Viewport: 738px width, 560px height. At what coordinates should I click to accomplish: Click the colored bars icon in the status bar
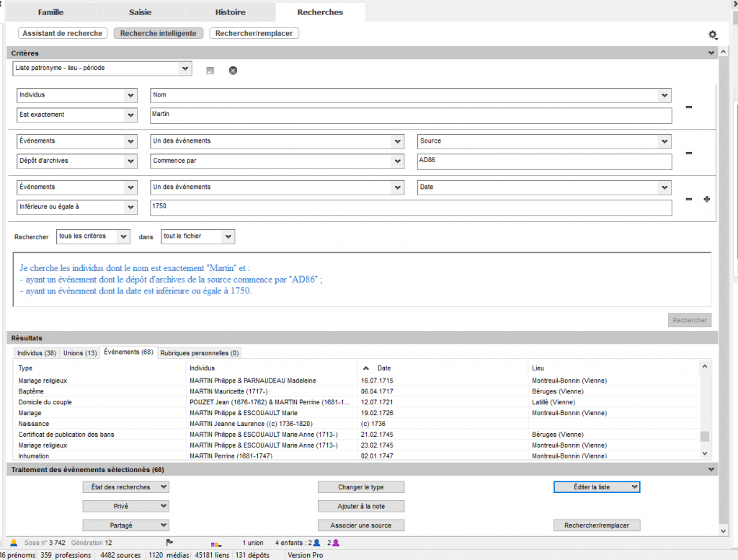(216, 544)
